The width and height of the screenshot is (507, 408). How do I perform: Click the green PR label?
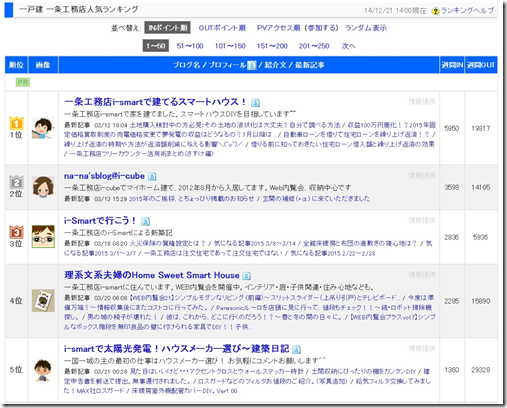pos(23,82)
